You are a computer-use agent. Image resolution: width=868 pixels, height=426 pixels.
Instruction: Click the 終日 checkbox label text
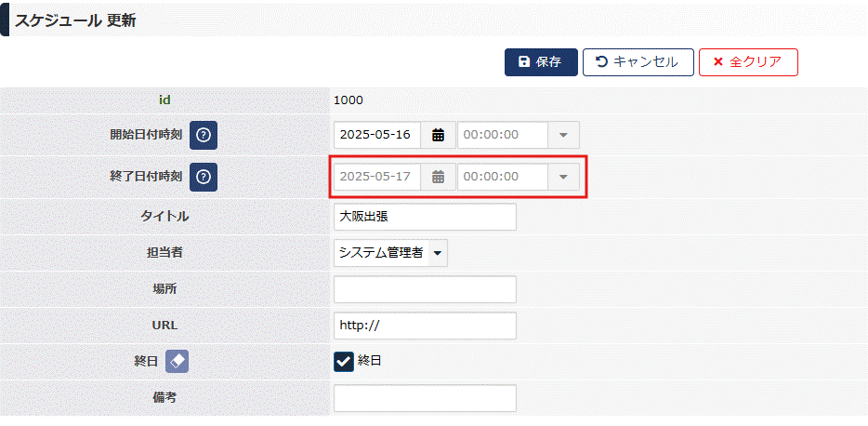click(x=369, y=361)
